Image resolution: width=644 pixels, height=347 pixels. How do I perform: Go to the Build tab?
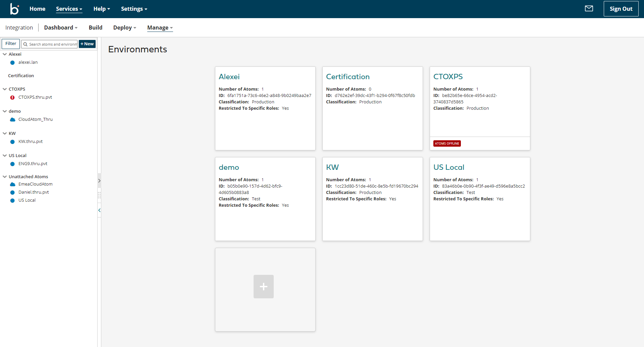(x=95, y=28)
